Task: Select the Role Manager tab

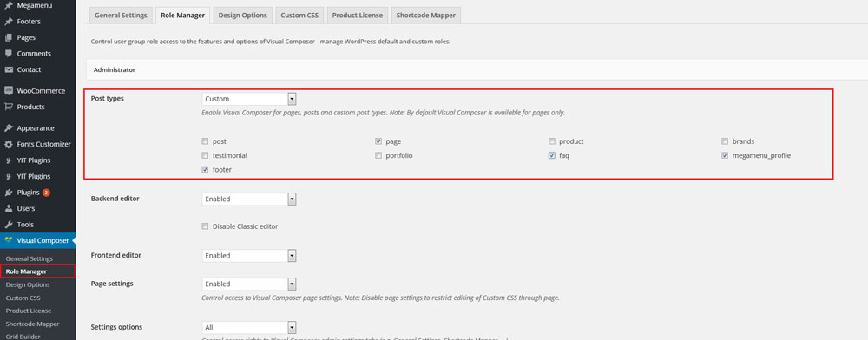Action: pyautogui.click(x=182, y=16)
